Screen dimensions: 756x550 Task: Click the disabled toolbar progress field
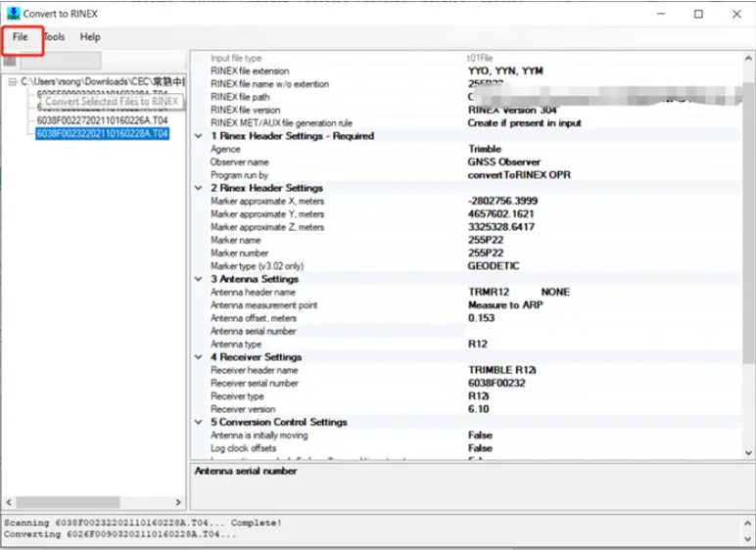coord(61,61)
